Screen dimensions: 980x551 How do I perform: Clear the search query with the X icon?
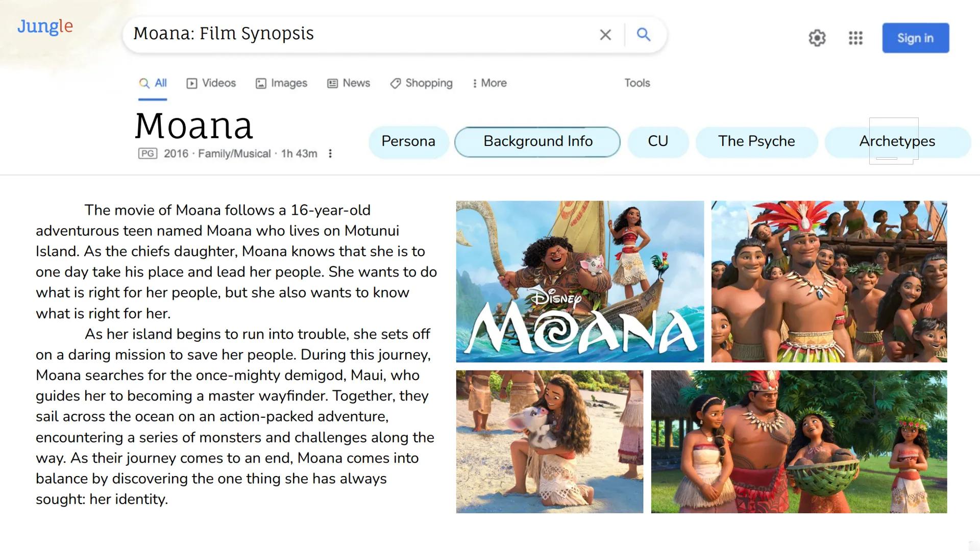pos(605,35)
